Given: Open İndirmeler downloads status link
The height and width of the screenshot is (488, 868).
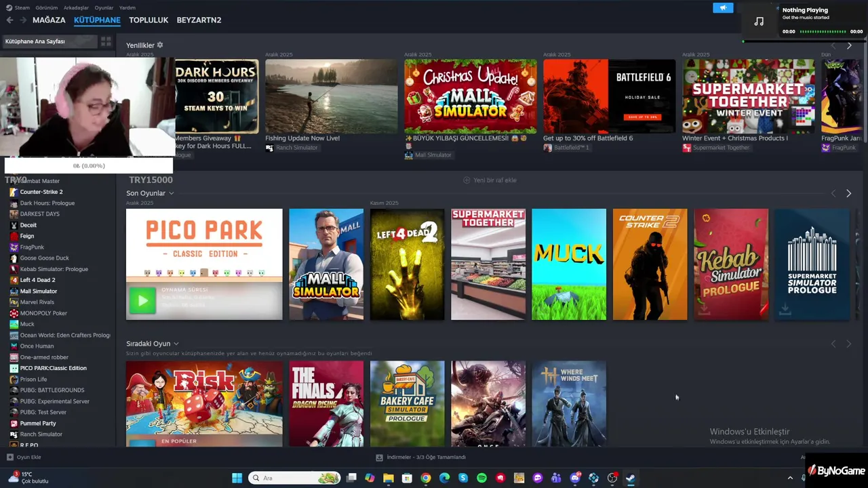Looking at the screenshot, I should click(x=421, y=457).
